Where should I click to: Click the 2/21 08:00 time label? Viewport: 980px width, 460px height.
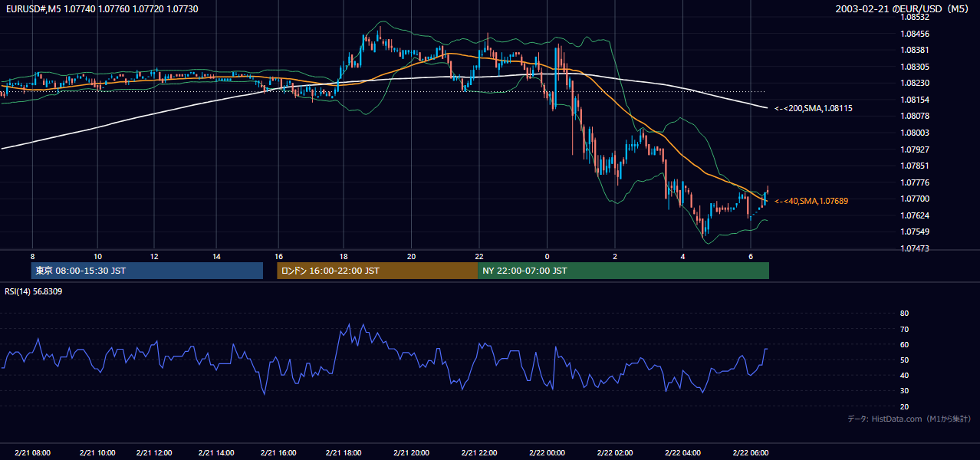(32, 452)
